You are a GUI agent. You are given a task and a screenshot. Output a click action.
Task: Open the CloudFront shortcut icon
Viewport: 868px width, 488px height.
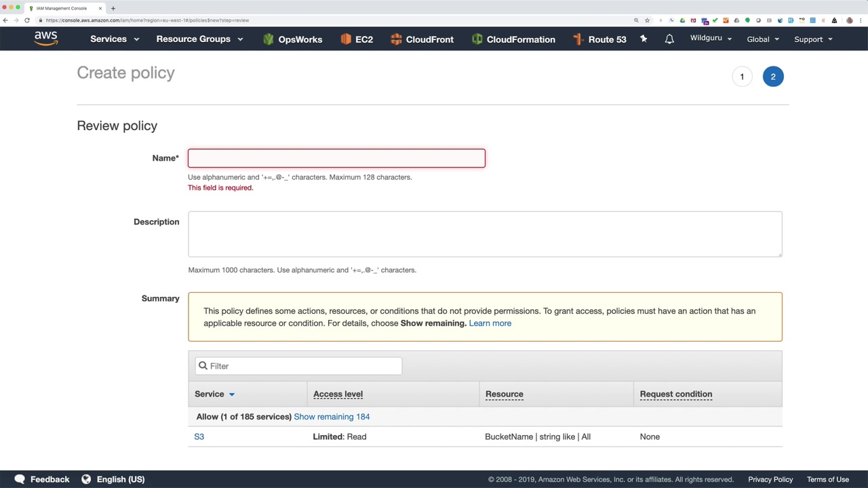pyautogui.click(x=396, y=39)
